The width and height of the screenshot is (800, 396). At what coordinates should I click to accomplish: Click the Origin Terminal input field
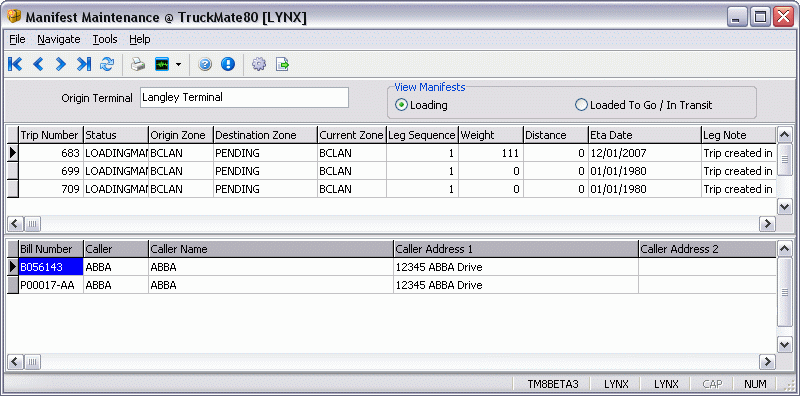[244, 97]
